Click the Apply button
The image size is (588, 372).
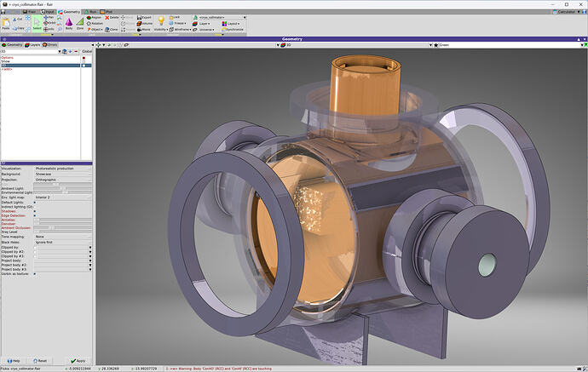78,361
